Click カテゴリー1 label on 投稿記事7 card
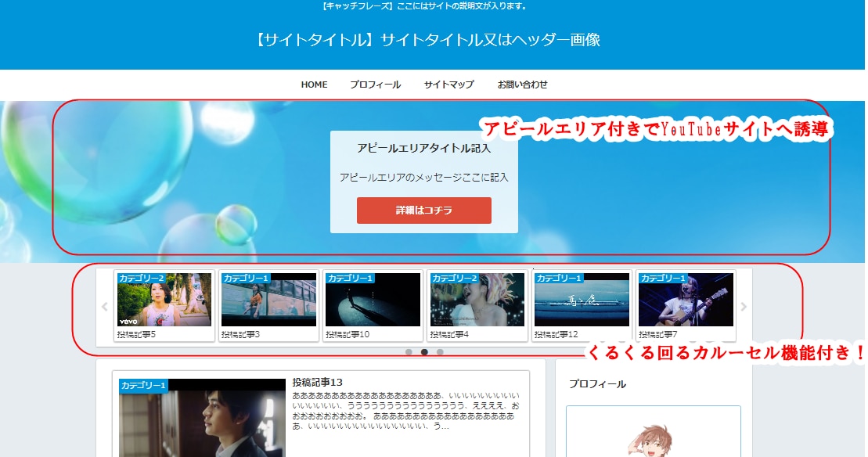Image resolution: width=868 pixels, height=457 pixels. 663,279
